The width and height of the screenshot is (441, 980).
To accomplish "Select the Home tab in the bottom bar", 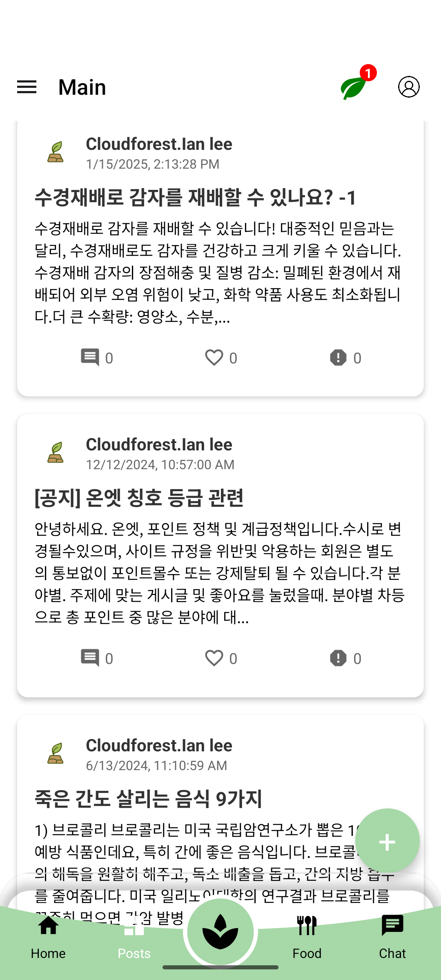I will pyautogui.click(x=48, y=939).
